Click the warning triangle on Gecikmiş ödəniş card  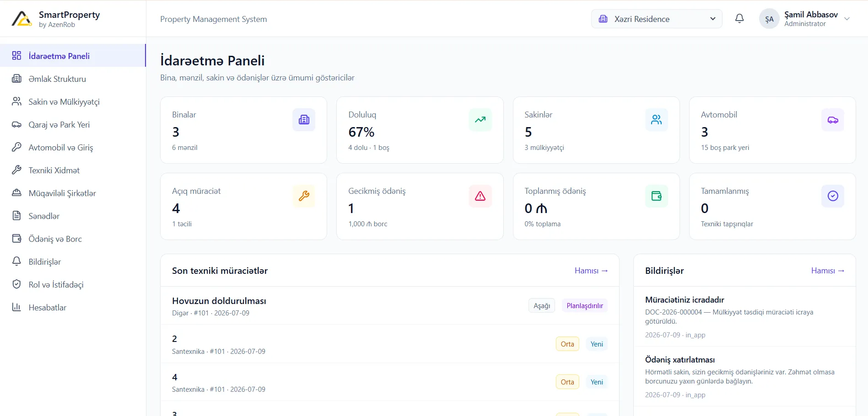[480, 196]
